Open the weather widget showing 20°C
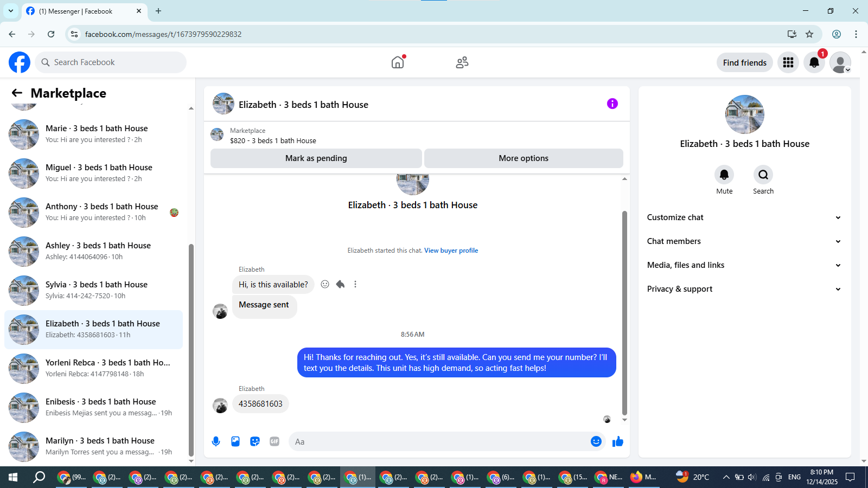The image size is (868, 488). [693, 477]
